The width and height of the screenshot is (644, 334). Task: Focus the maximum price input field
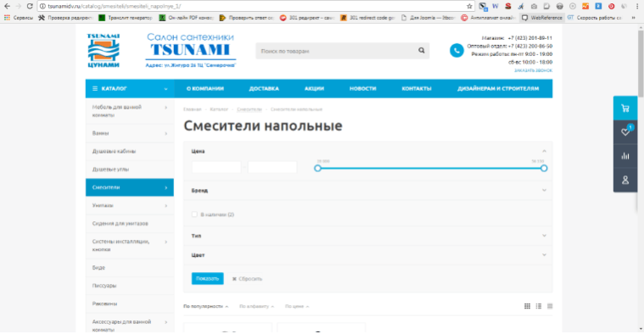pos(272,167)
